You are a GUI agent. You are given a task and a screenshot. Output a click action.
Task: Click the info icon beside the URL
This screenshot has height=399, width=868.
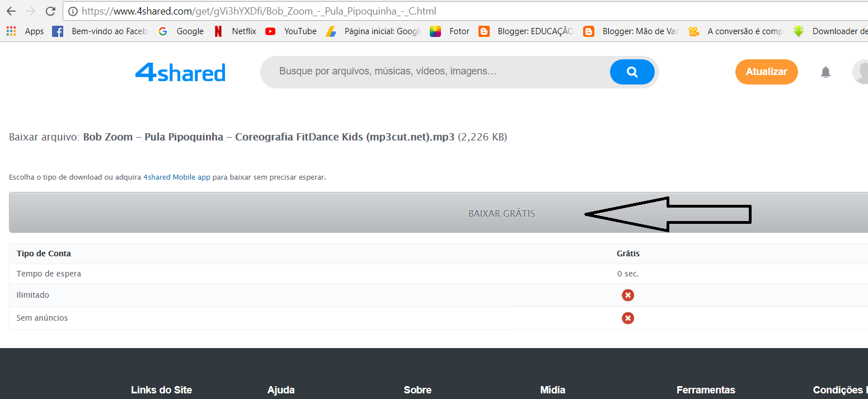point(72,11)
